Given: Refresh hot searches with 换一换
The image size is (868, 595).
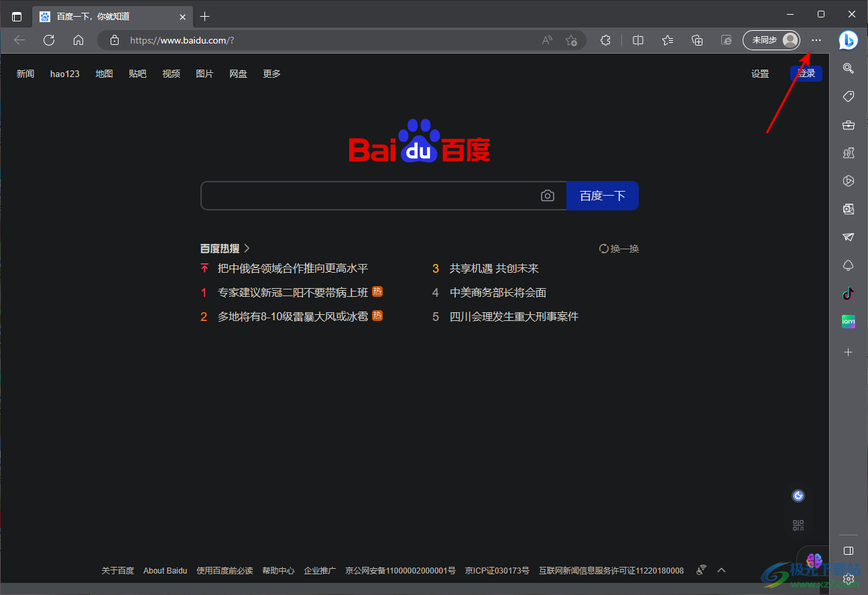Looking at the screenshot, I should tap(619, 249).
